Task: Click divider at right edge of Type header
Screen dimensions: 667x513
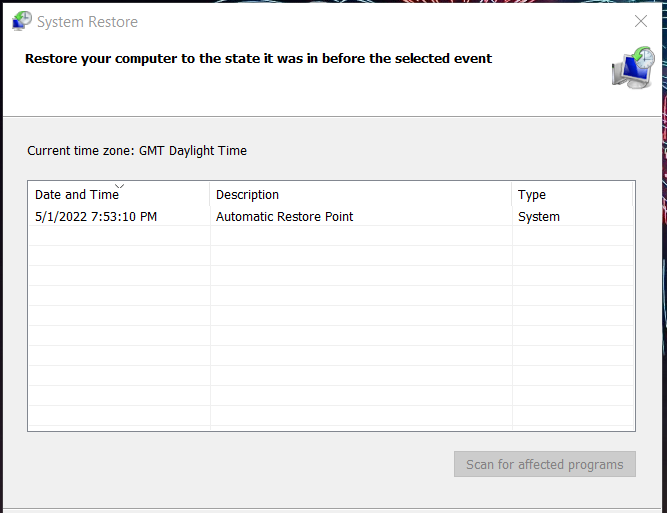Action: pyautogui.click(x=632, y=195)
